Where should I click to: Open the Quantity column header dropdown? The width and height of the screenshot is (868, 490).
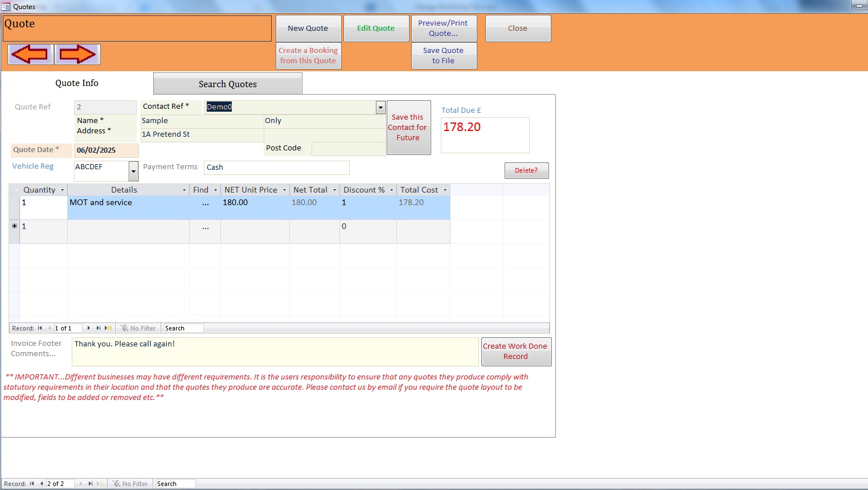tap(63, 190)
